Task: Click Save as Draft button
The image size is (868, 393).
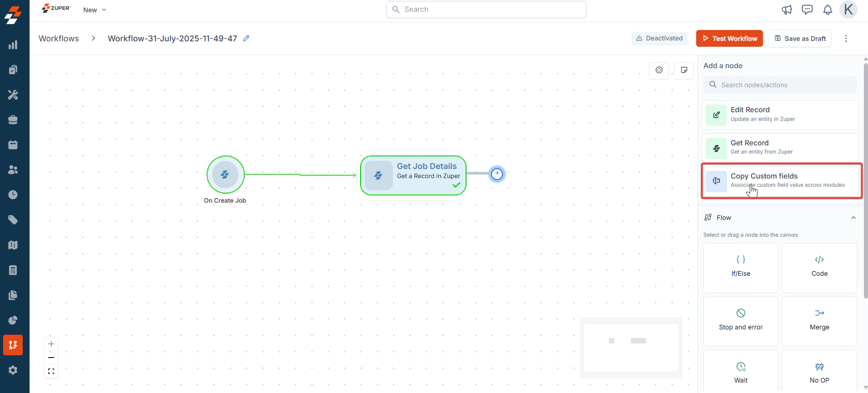Action: point(800,39)
